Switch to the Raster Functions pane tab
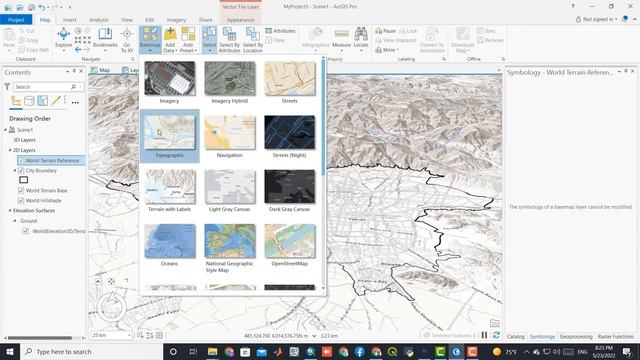 [x=616, y=337]
